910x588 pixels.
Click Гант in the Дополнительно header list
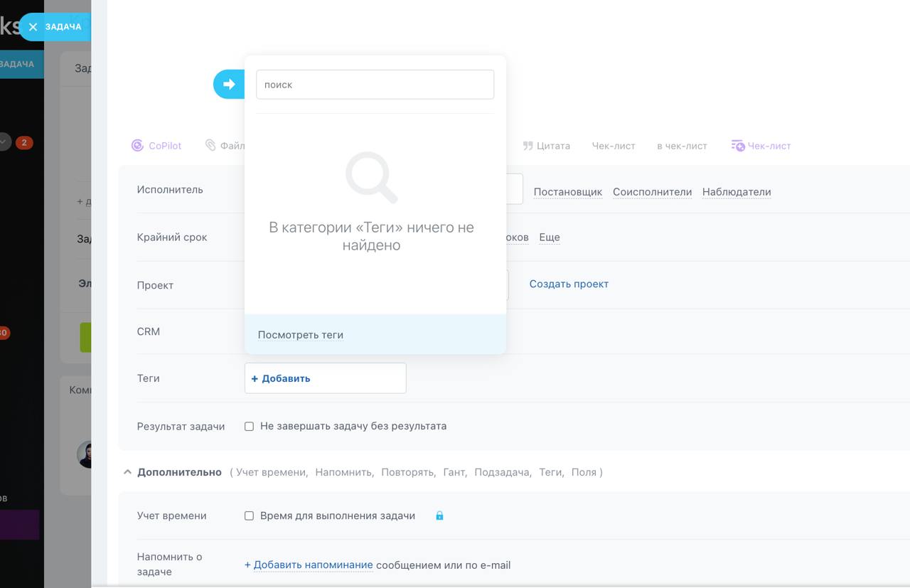[x=455, y=472]
